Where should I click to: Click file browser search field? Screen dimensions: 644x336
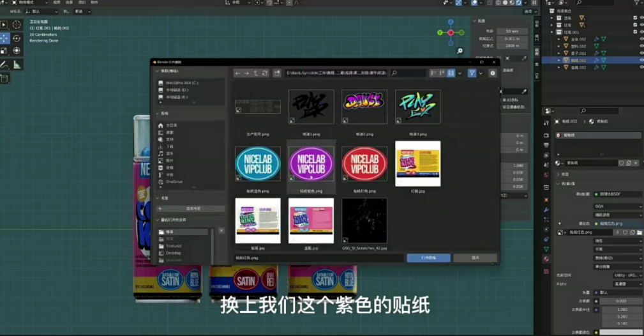(408, 73)
